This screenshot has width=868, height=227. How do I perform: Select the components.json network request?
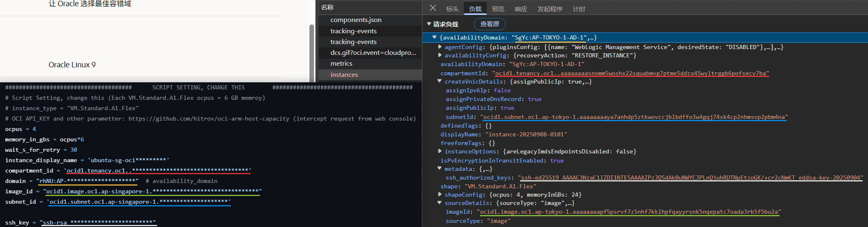pyautogui.click(x=356, y=20)
